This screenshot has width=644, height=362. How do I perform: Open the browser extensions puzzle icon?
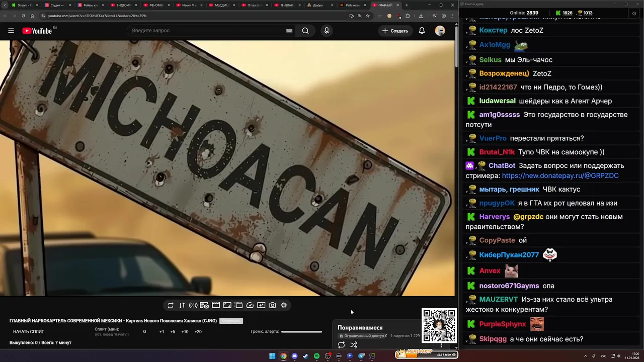pyautogui.click(x=408, y=16)
